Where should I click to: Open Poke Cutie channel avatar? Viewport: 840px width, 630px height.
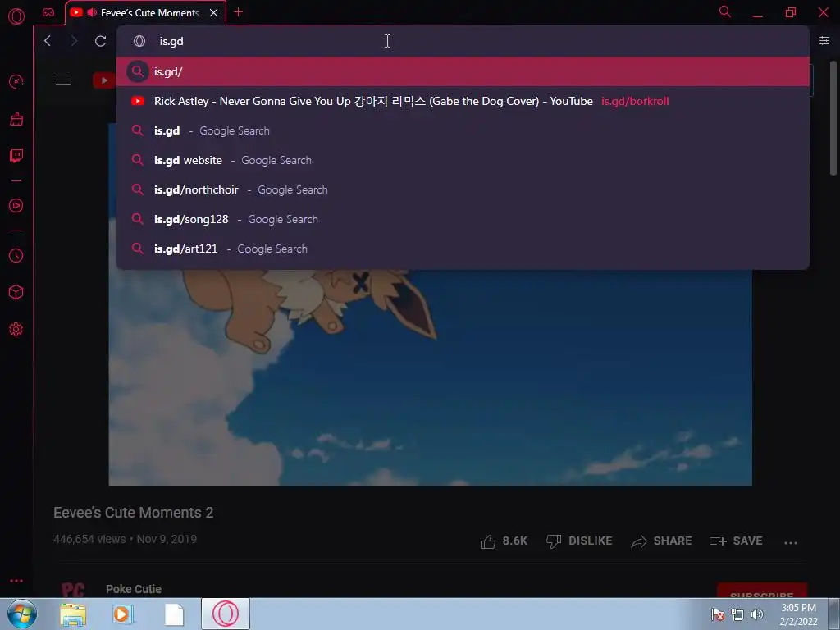(72, 590)
